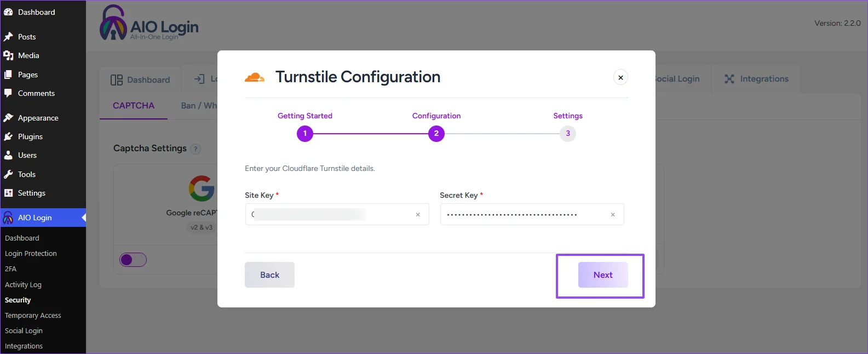This screenshot has width=868, height=354.
Task: Open Login Protection in AIO Login submenu
Action: [31, 254]
